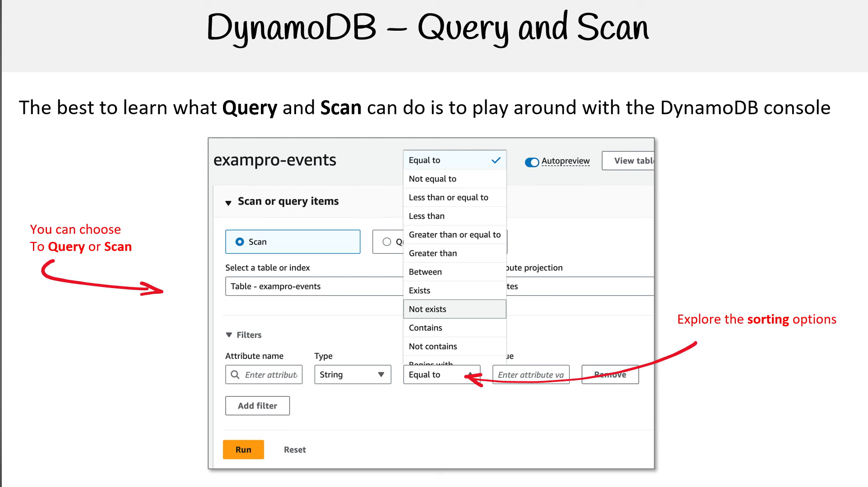Click the View table button
This screenshot has width=868, height=487.
[628, 161]
